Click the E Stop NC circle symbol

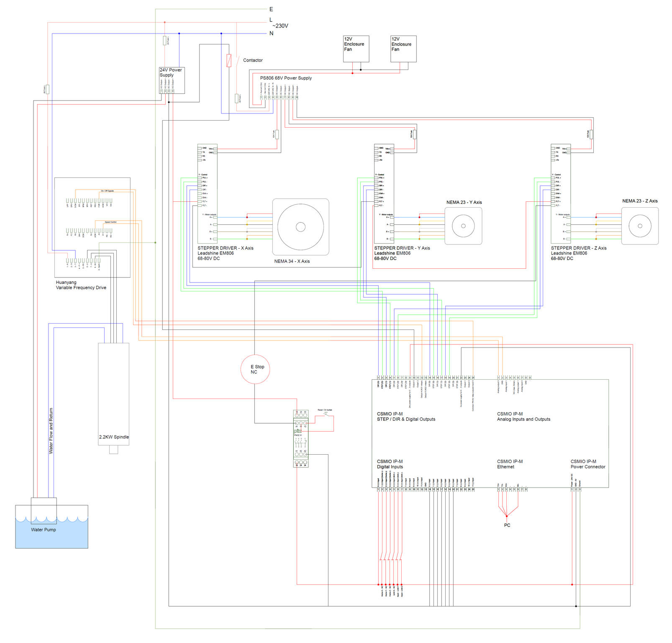pos(255,369)
